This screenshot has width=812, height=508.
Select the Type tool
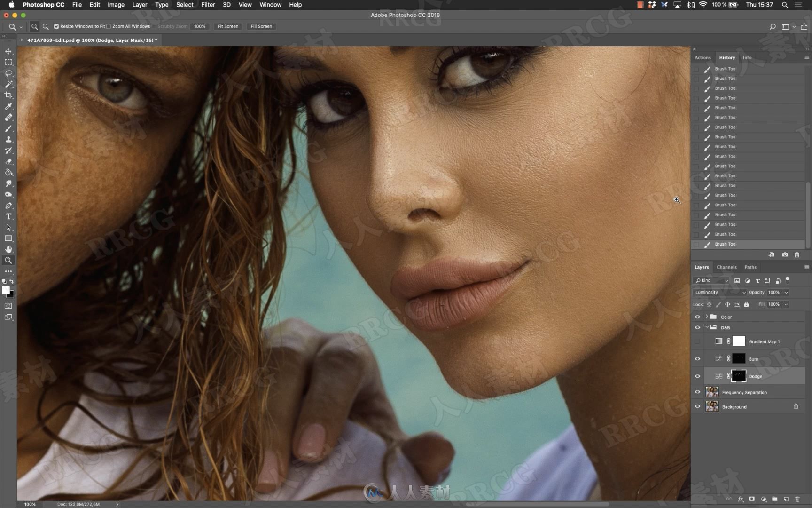coord(8,216)
